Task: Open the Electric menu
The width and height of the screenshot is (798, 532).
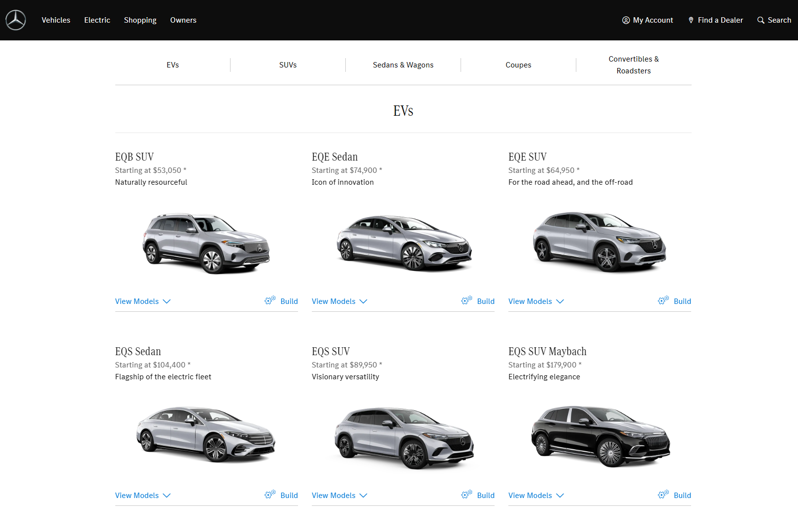Action: (97, 20)
